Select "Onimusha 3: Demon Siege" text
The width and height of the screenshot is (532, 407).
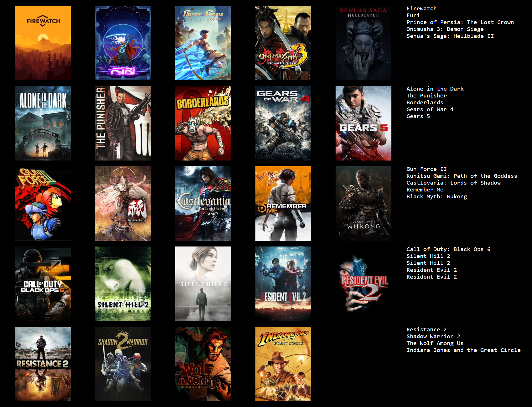(445, 29)
